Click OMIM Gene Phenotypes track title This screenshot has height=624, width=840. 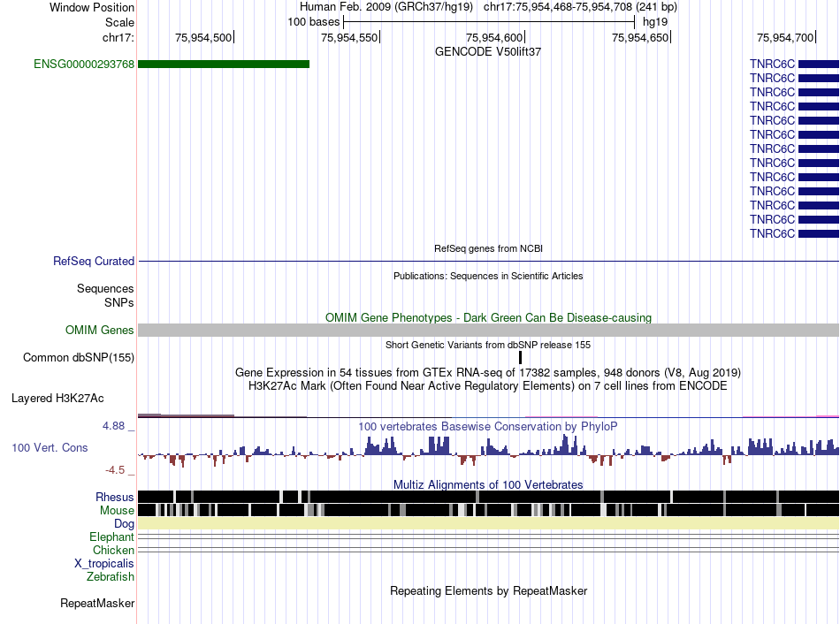488,317
